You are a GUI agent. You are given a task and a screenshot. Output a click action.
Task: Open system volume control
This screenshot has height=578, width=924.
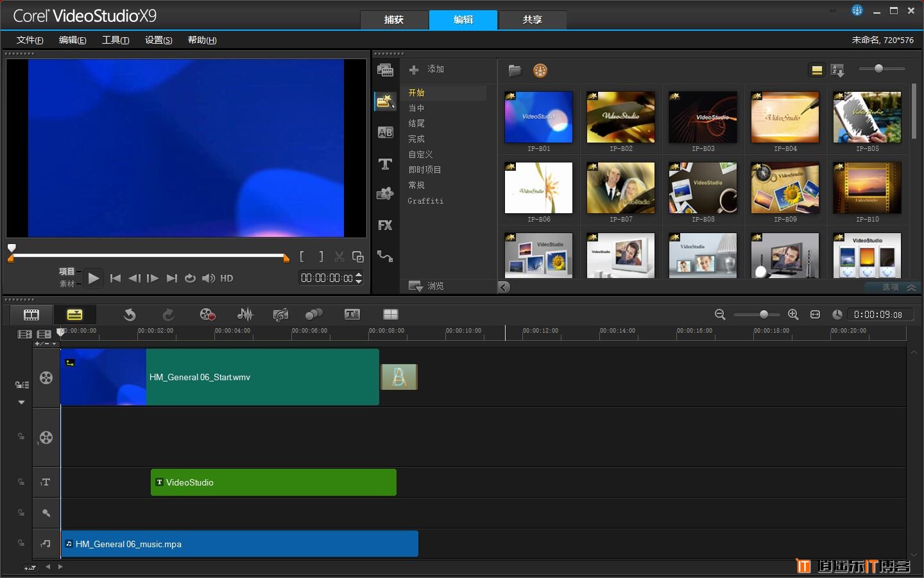click(209, 278)
